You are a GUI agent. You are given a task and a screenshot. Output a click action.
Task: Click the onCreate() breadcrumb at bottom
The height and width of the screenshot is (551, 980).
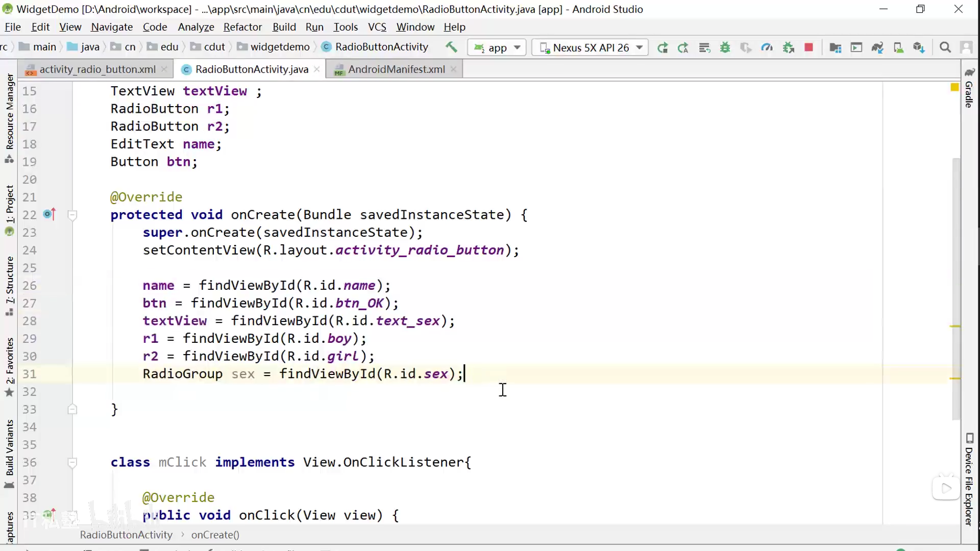coord(215,535)
